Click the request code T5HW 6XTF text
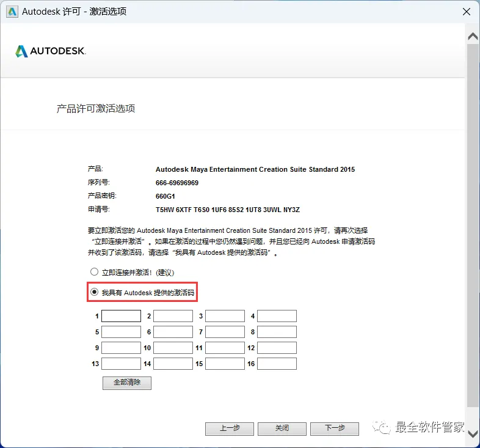 tap(228, 210)
